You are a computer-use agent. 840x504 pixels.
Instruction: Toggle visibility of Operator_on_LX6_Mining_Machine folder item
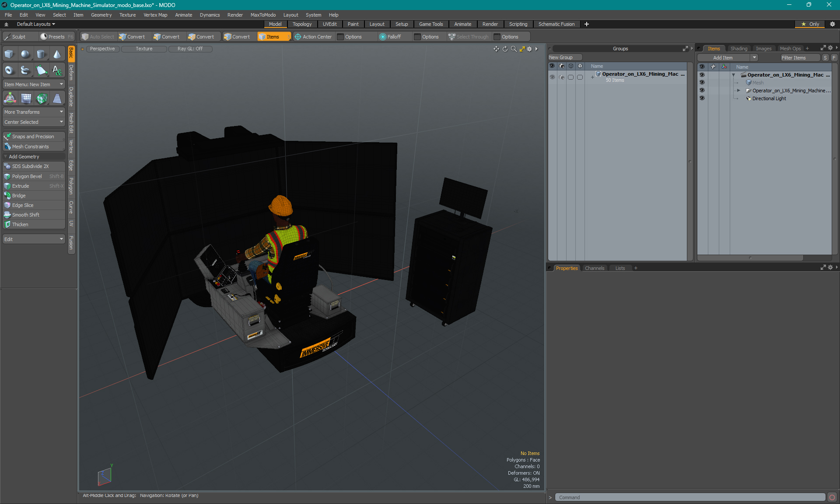pos(702,91)
